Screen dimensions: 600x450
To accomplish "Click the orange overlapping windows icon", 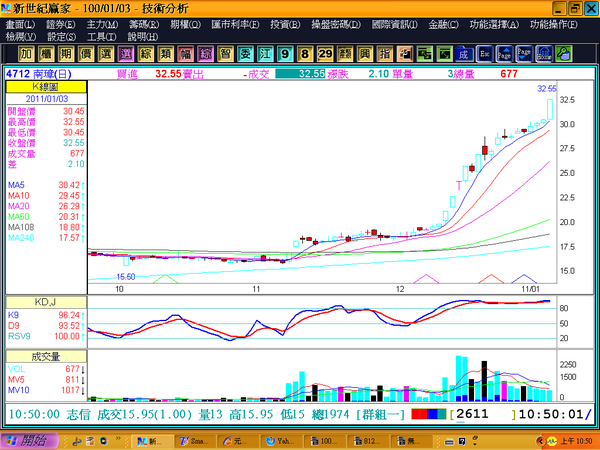I will coord(404,54).
